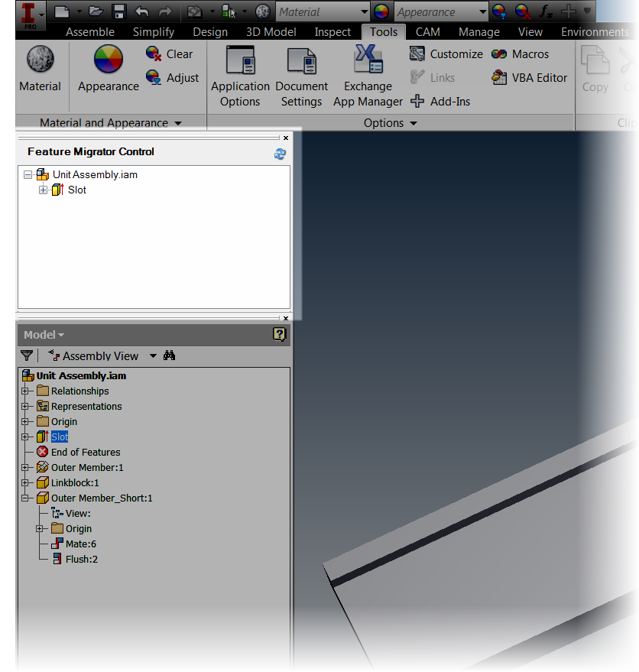639x672 pixels.
Task: Click the Customize button
Action: (x=455, y=54)
